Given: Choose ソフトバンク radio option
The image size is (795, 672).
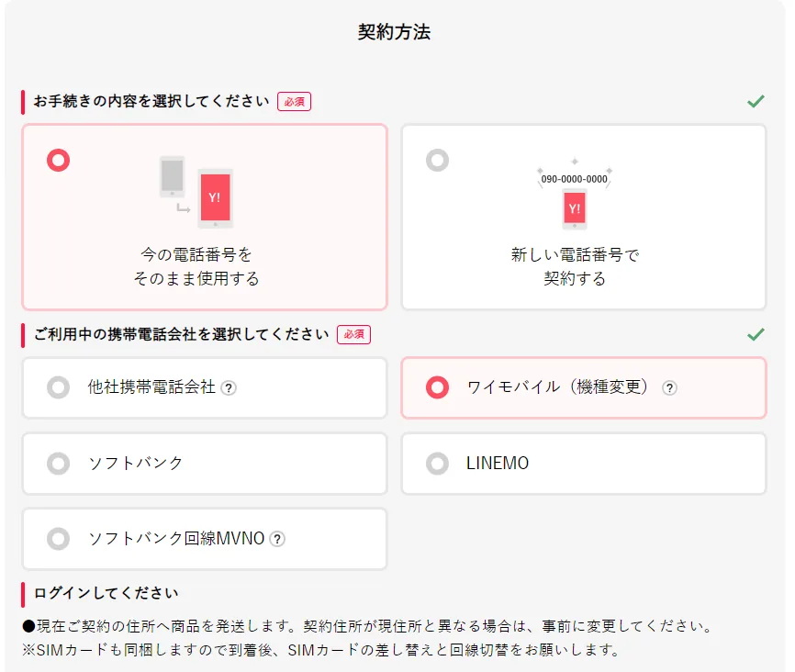Looking at the screenshot, I should point(59,464).
